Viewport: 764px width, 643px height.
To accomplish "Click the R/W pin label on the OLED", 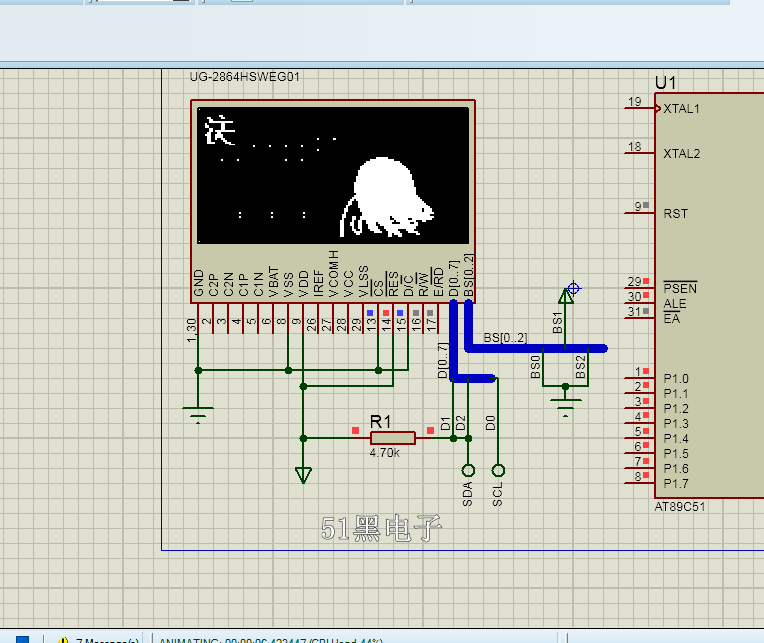I will [x=423, y=284].
